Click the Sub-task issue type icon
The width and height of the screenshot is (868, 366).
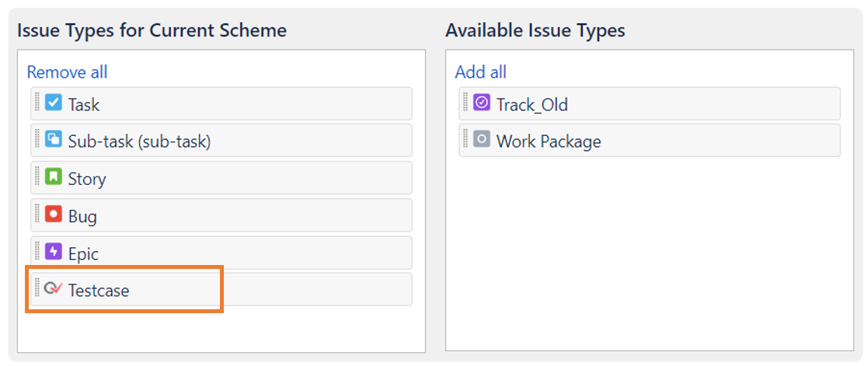pos(54,141)
